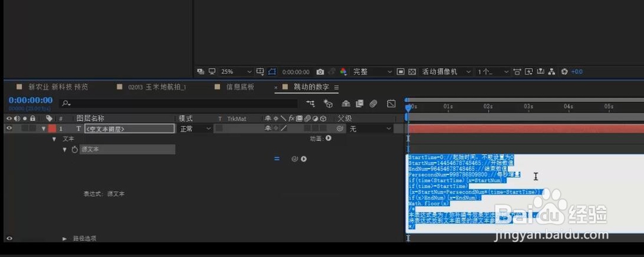Toggle mask and shape path visibility
644x257 pixels.
tap(272, 71)
